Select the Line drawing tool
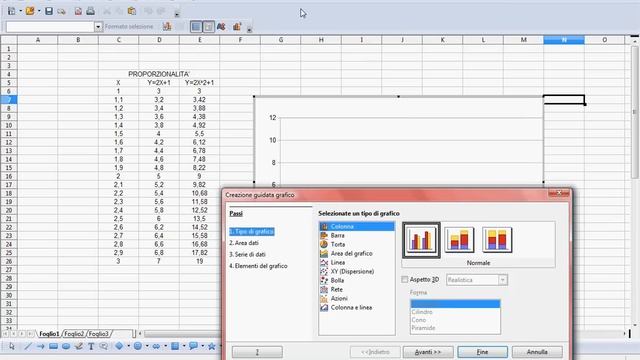 pos(27,347)
